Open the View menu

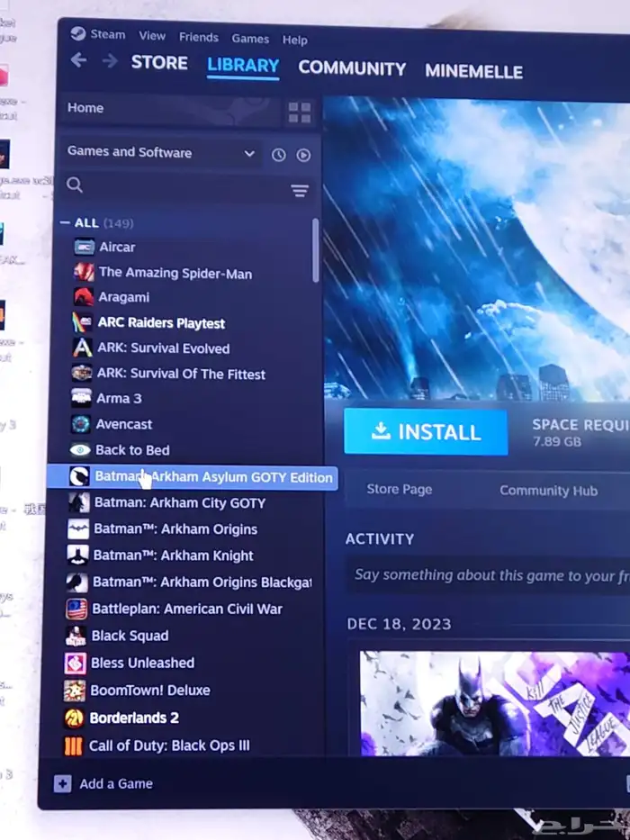pyautogui.click(x=152, y=36)
